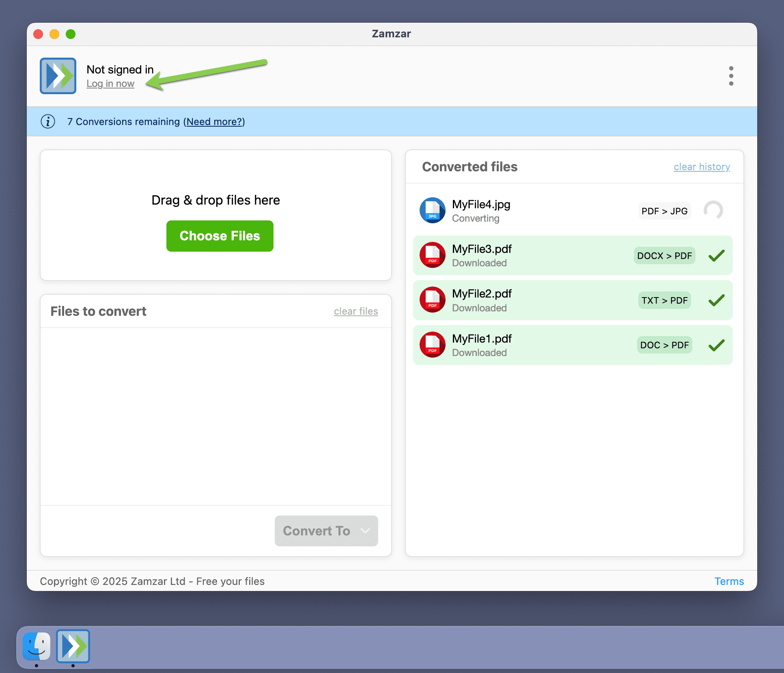Select the MyFile1.pdf converted file row
This screenshot has width=784, height=673.
[x=548, y=345]
